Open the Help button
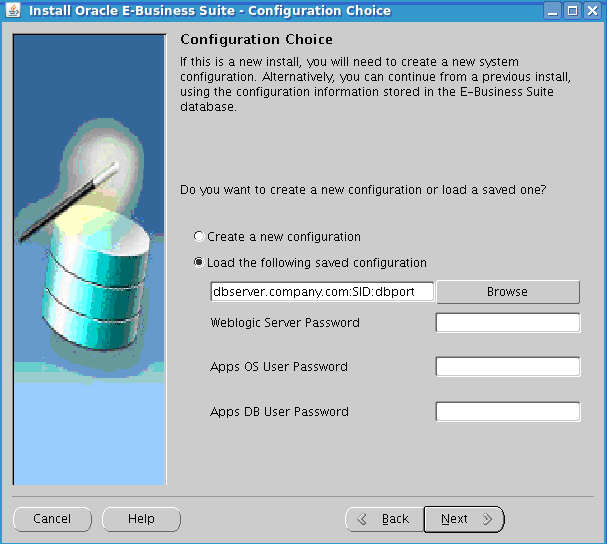Viewport: 607px width, 544px height. click(x=141, y=519)
